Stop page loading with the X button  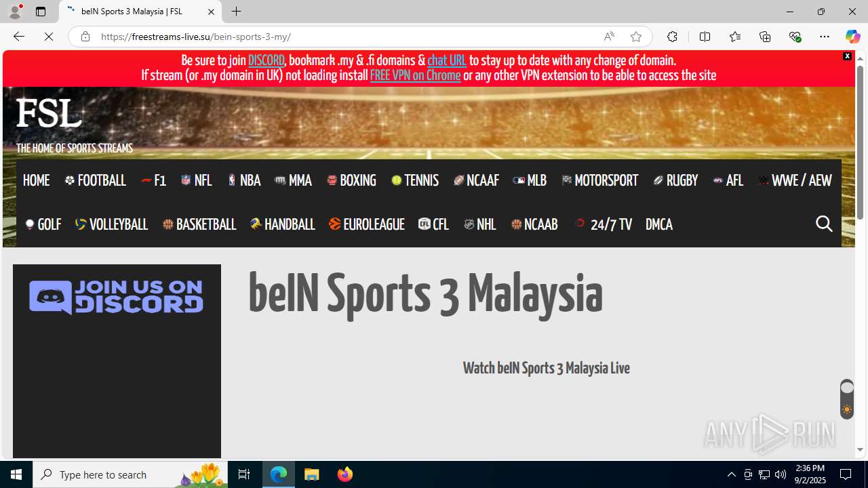click(x=49, y=37)
